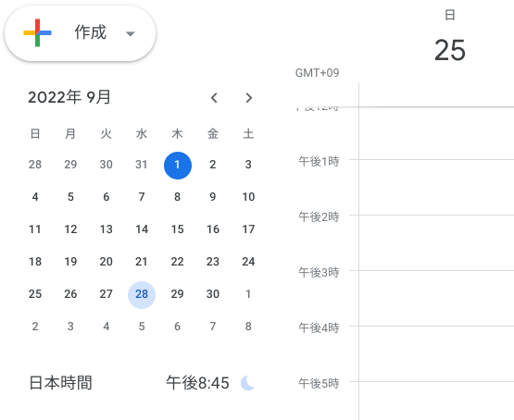
Task: Go to next month in mini calendar
Action: coord(248,97)
